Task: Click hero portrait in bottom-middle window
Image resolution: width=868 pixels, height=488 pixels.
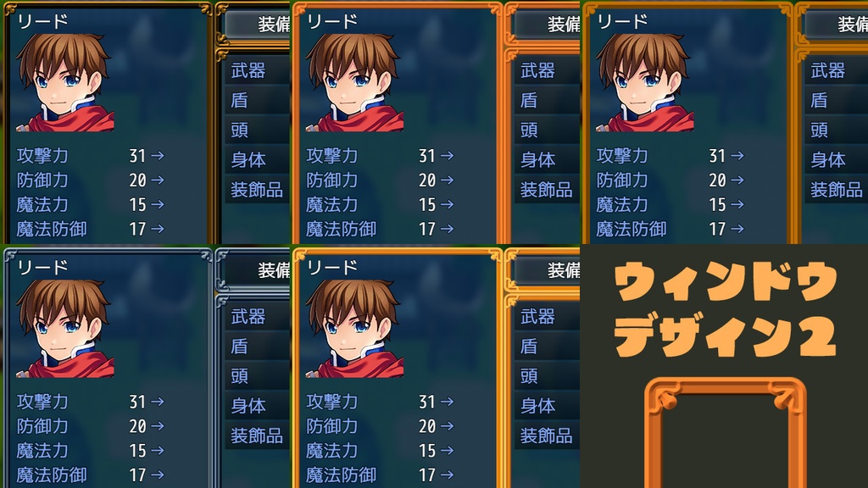Action: coord(354,328)
